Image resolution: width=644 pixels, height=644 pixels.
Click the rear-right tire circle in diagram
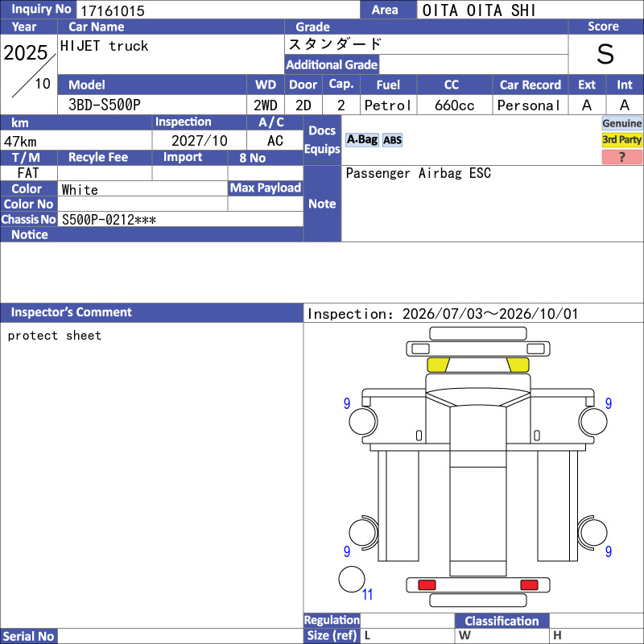[x=592, y=533]
